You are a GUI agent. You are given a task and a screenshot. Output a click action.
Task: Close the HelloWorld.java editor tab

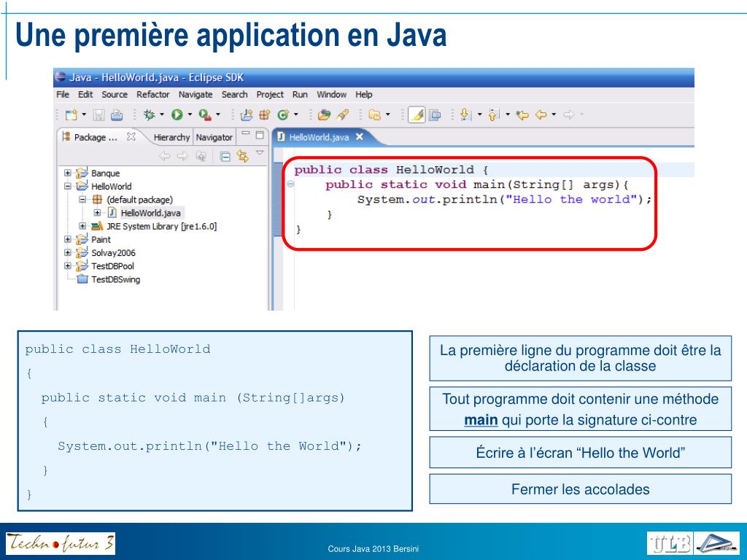359,136
